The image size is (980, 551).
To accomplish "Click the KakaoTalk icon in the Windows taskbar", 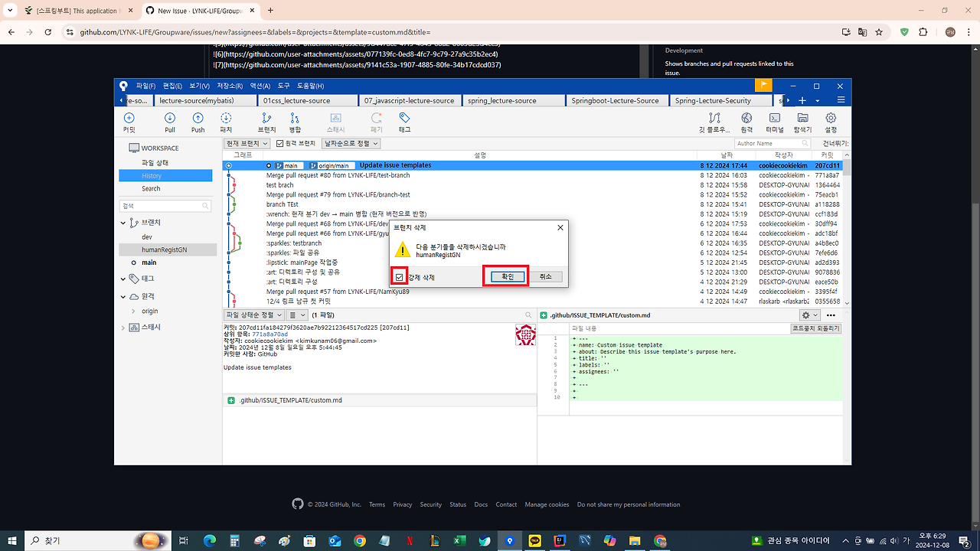I will (x=534, y=541).
